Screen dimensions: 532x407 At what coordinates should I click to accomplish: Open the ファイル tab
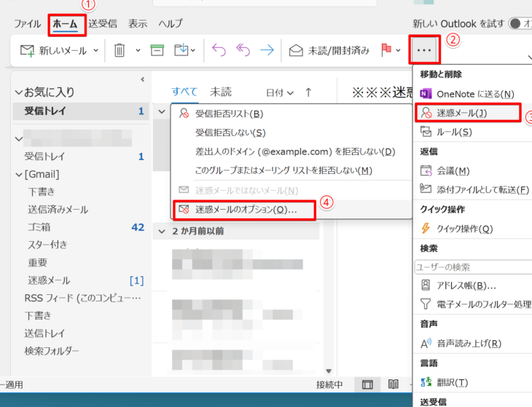coord(27,24)
